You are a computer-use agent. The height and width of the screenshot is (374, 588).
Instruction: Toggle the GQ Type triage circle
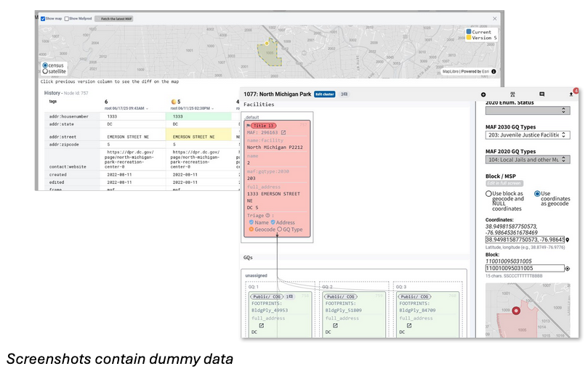pyautogui.click(x=279, y=229)
